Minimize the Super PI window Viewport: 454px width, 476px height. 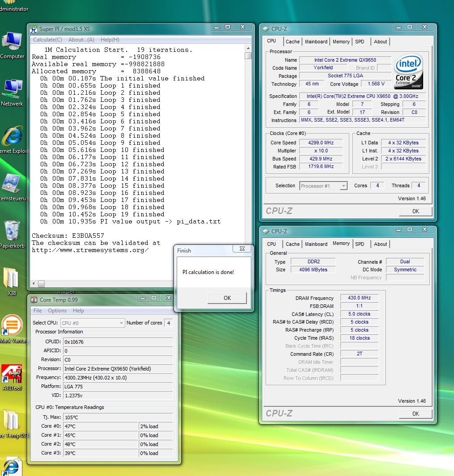(216, 27)
